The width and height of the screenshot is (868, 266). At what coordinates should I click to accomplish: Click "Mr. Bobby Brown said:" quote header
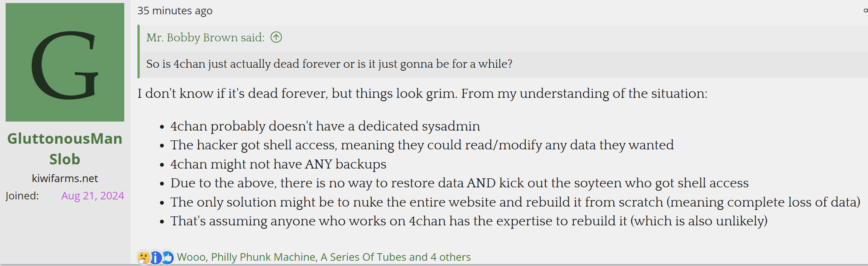[205, 38]
